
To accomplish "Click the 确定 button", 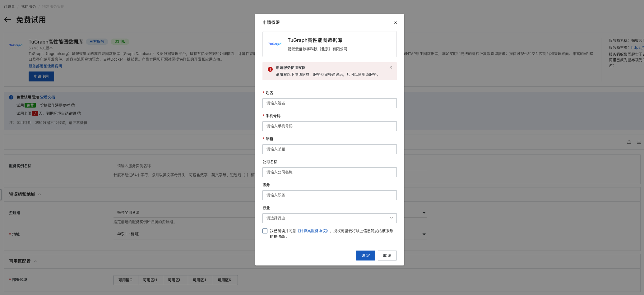I will [x=365, y=256].
